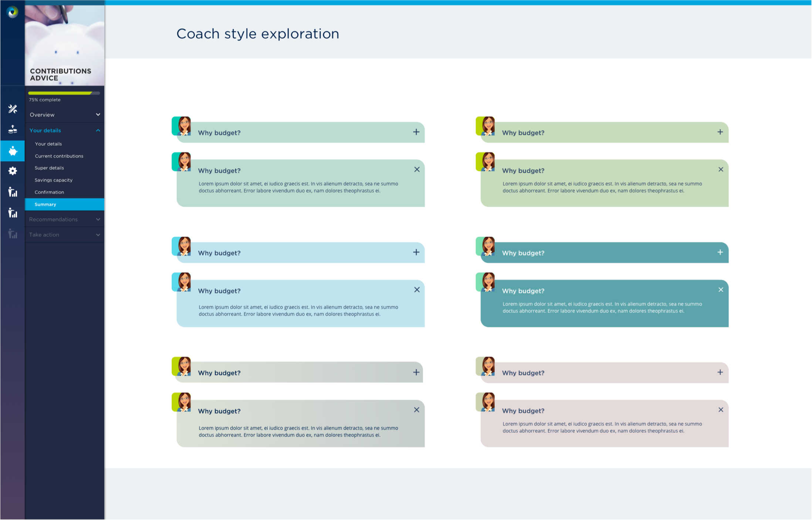Click Why budget? title on collapsed pale olive card

pos(523,133)
